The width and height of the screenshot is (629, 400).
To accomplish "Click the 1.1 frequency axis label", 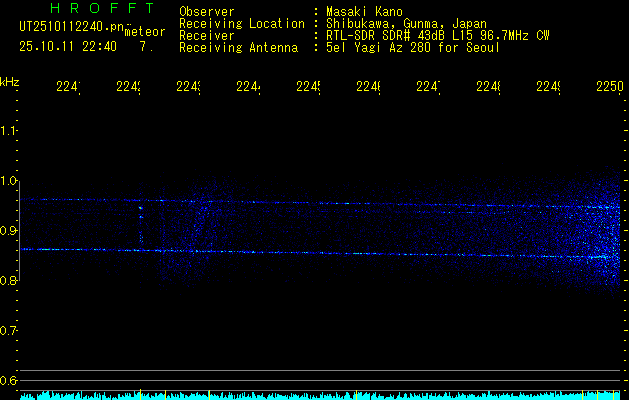I will pos(10,131).
